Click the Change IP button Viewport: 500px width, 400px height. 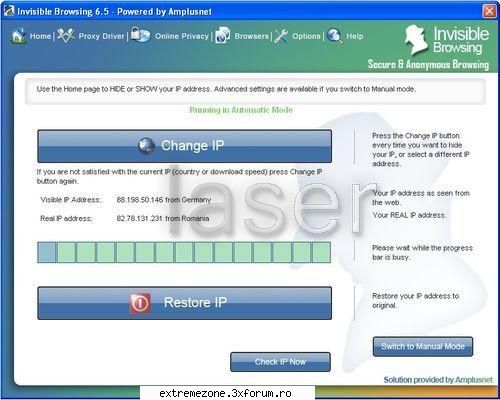click(185, 146)
